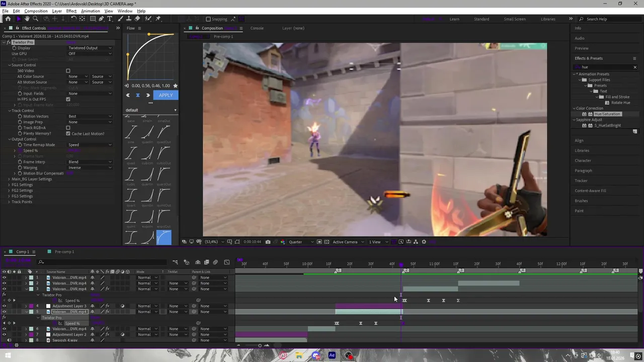Select the Rotation tool
The width and height of the screenshot is (644, 362).
73,19
